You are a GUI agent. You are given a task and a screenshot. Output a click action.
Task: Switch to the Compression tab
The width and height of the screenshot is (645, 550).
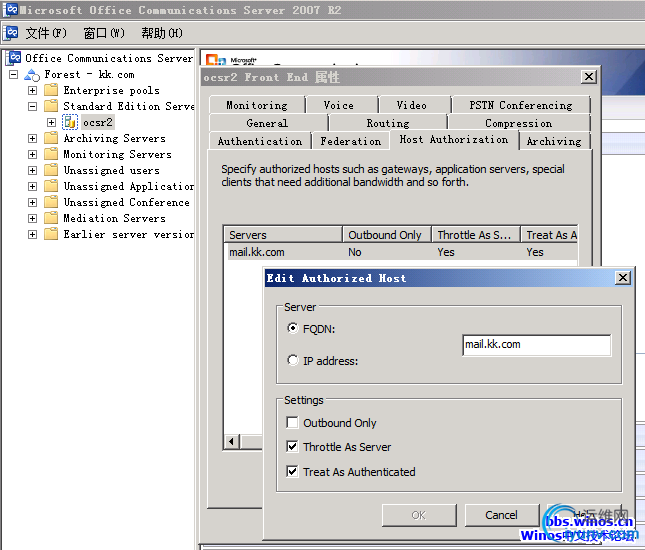pos(519,123)
